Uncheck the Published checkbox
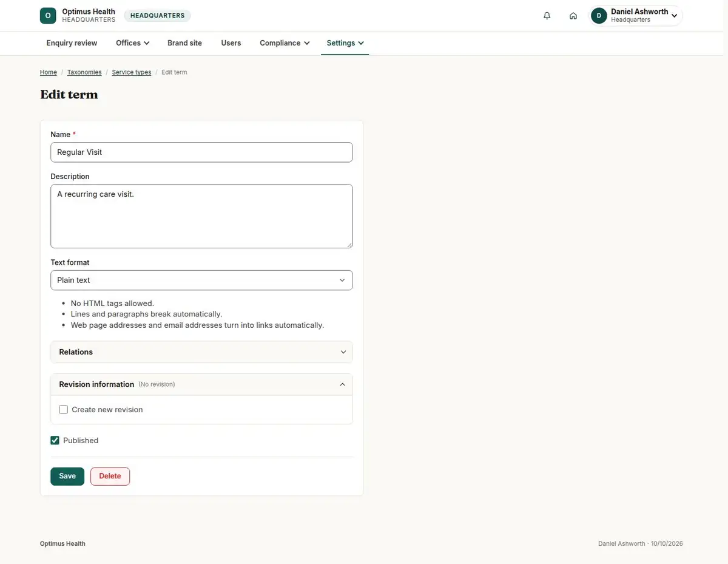Screen dimensions: 728x564 point(55,441)
